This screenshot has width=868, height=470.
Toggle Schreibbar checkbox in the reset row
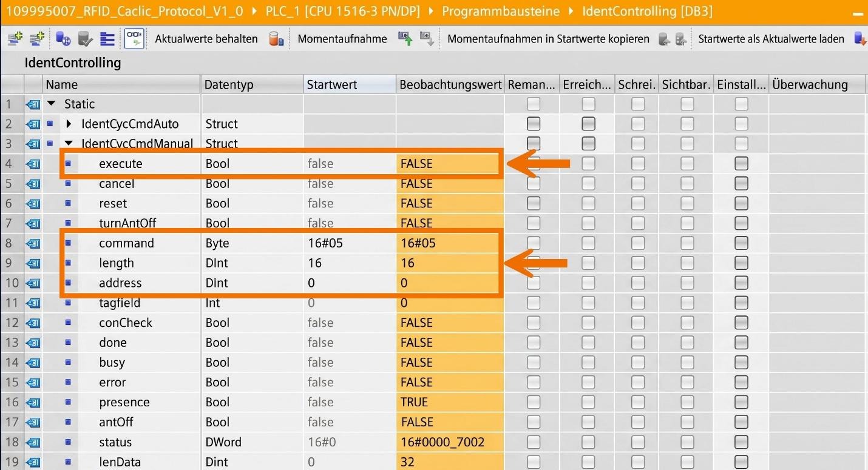(637, 204)
